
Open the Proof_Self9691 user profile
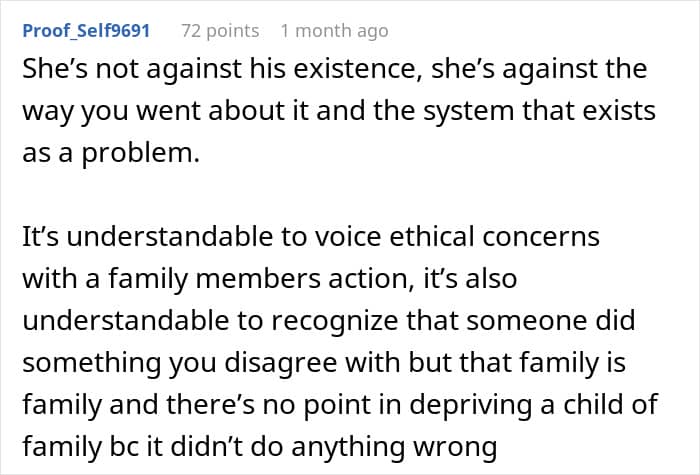[86, 31]
